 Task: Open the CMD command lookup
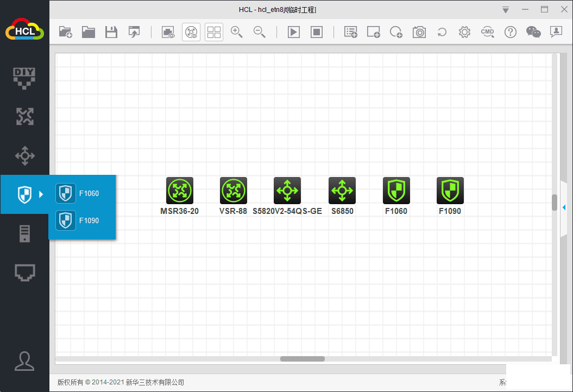(488, 32)
